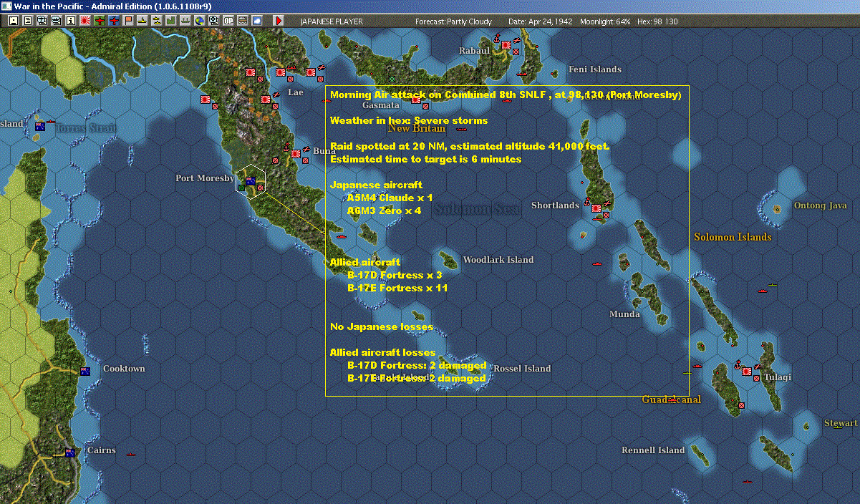Click the 'JAPANESE PLAYER' status text
This screenshot has height=504, width=860.
click(x=332, y=21)
